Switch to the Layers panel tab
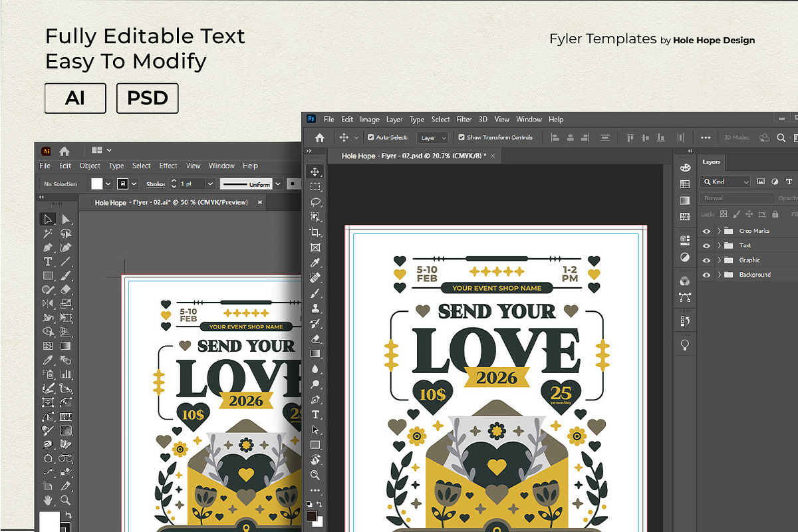The image size is (798, 532). point(712,162)
